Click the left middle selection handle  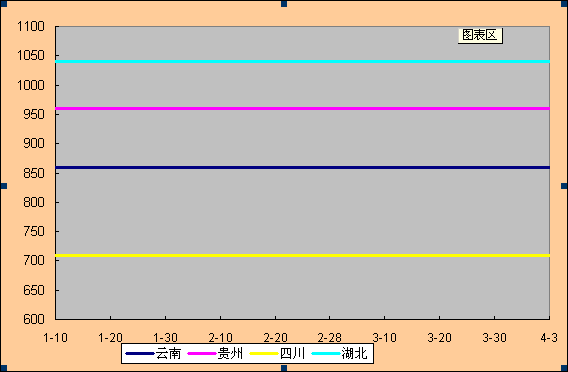(x=4, y=186)
